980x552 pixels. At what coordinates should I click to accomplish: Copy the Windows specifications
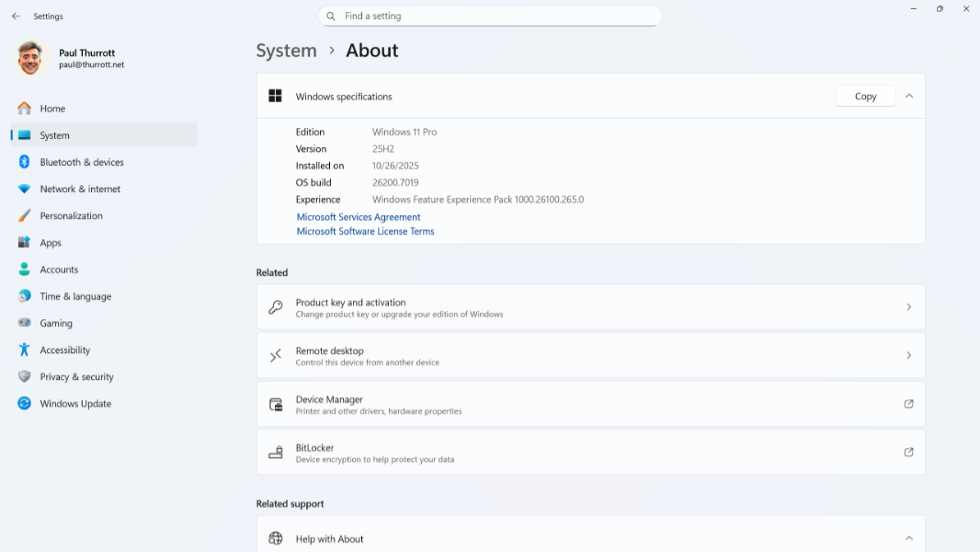864,96
